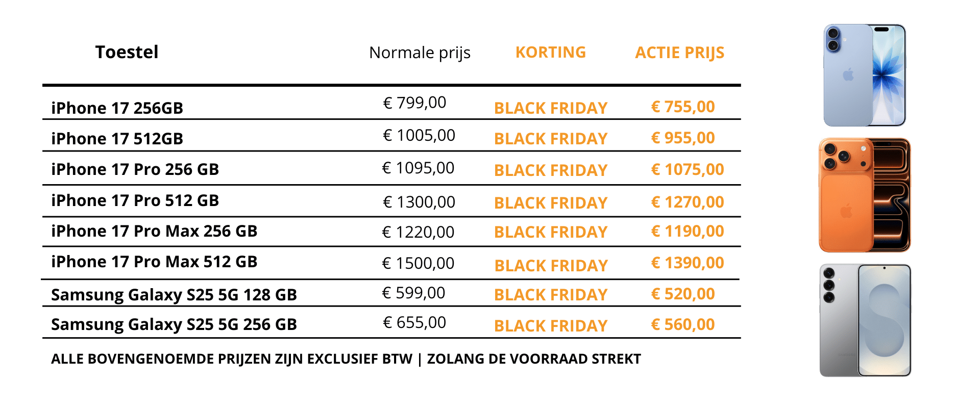Screen dimensions: 980x408
Task: Select the iPhone 17 512GB row name
Action: pos(117,139)
